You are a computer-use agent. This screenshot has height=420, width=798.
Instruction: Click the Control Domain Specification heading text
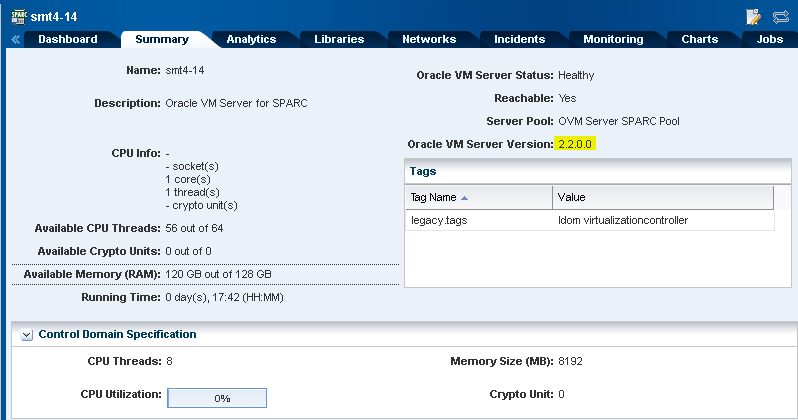tap(118, 334)
